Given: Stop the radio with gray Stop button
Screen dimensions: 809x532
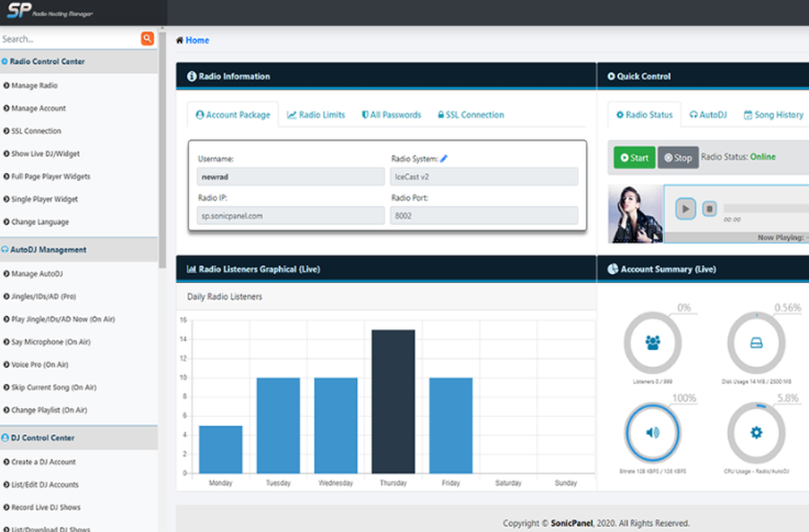Looking at the screenshot, I should pyautogui.click(x=678, y=158).
